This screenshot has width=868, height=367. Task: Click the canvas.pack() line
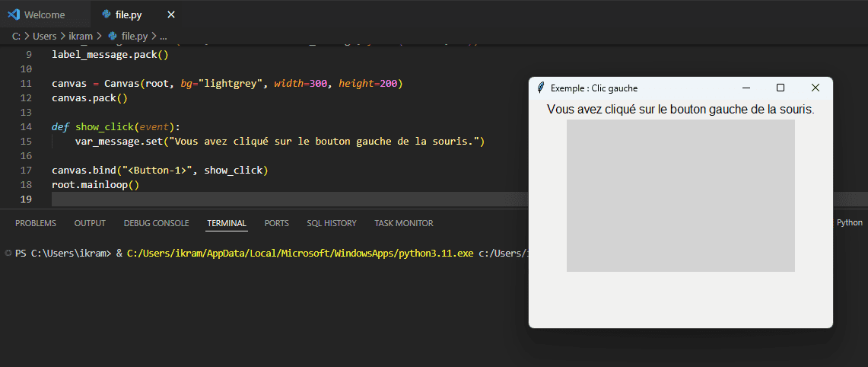tap(89, 99)
